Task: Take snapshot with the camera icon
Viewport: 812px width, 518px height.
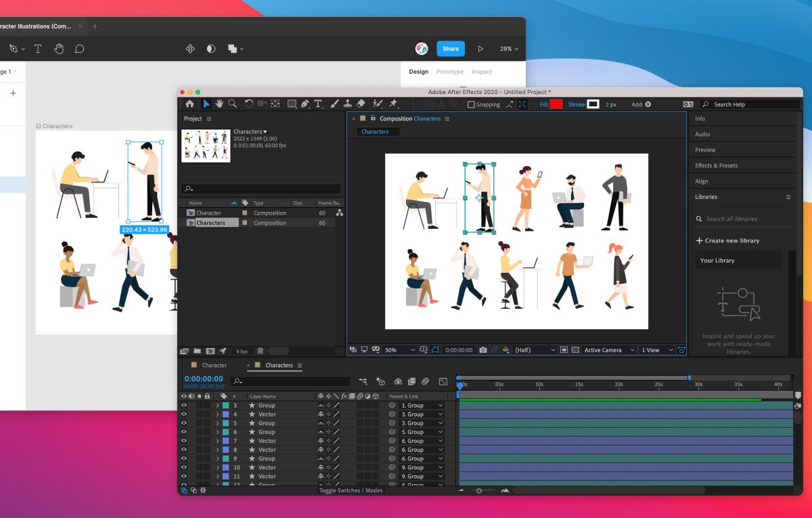Action: pyautogui.click(x=482, y=350)
